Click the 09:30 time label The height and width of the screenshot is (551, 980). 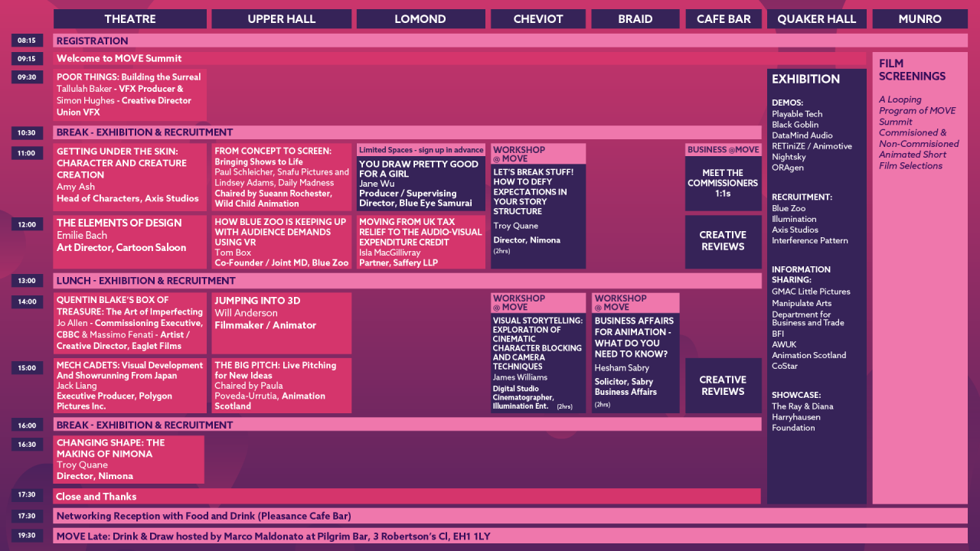click(x=27, y=77)
